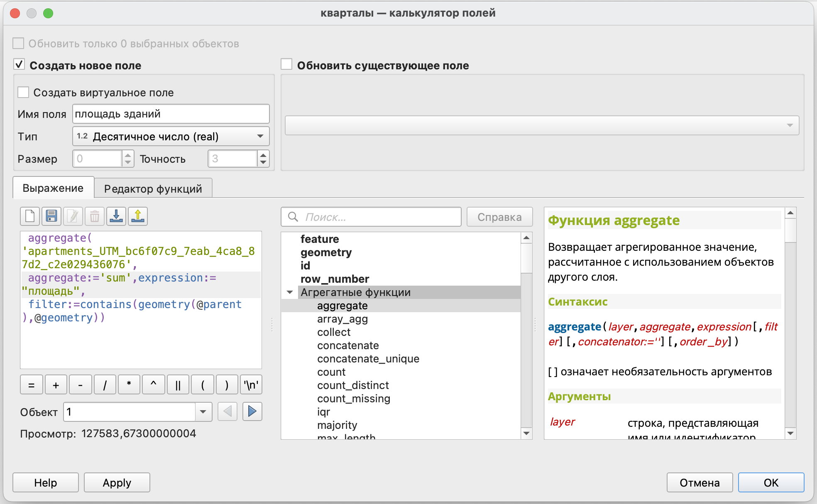This screenshot has height=504, width=817.
Task: Collapse the 'Агрегатные функции' group
Action: 290,292
